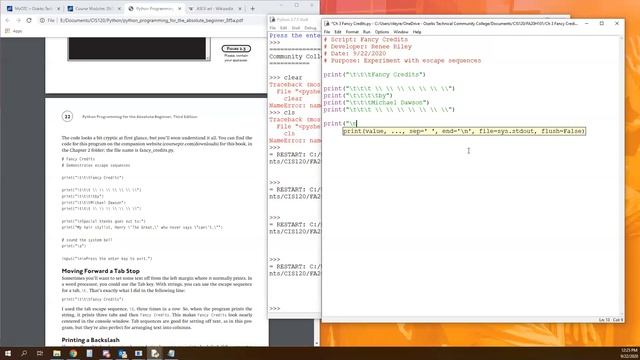This screenshot has width=640, height=360.
Task: Click the '# Script: Fancy Credits' comment line
Action: 365,40
